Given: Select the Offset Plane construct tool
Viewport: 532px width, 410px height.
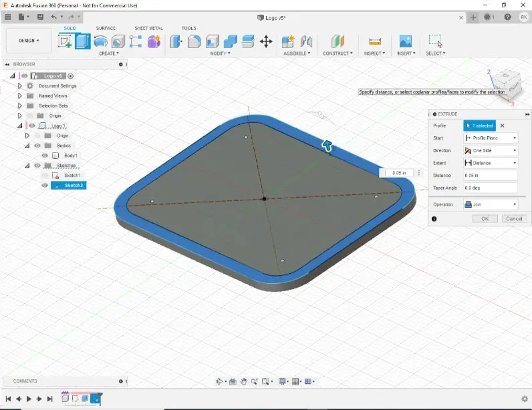Looking at the screenshot, I should (338, 41).
